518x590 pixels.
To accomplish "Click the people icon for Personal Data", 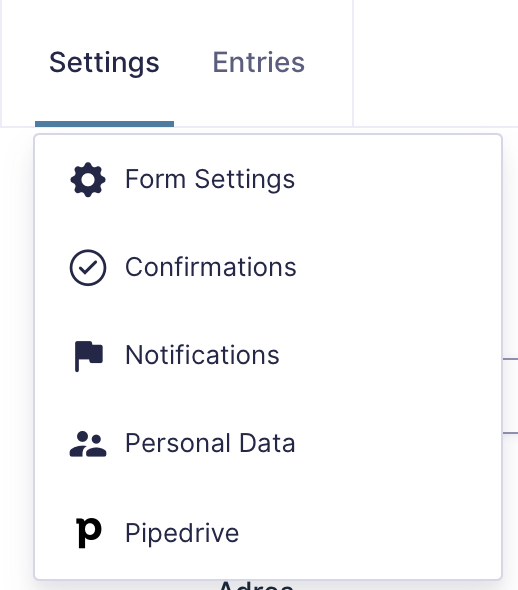I will tap(88, 444).
